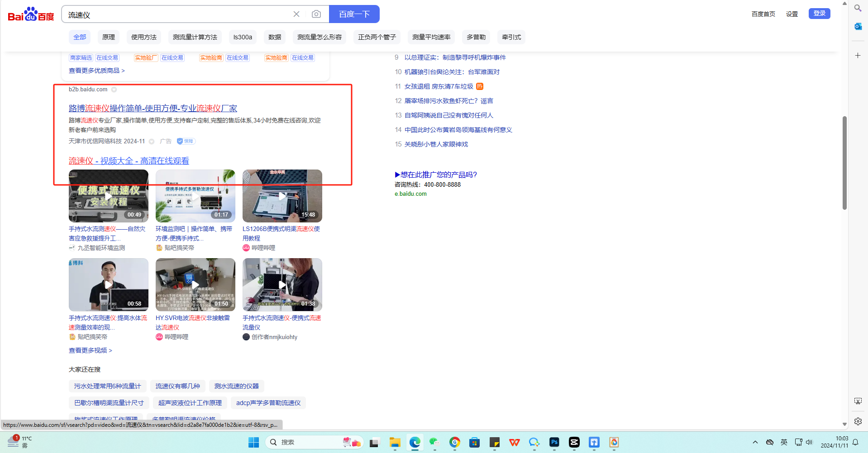Click the screenshot icon in the Edge sidebar
Viewport: 868px width, 453px height.
click(858, 401)
